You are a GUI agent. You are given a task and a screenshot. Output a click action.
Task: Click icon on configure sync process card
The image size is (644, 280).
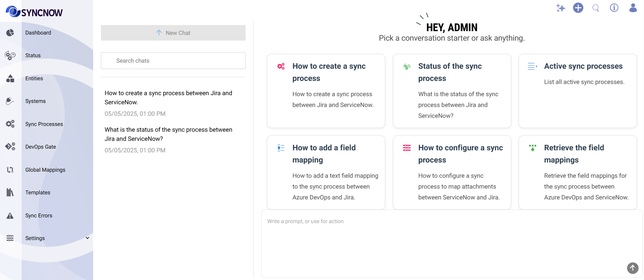point(407,148)
